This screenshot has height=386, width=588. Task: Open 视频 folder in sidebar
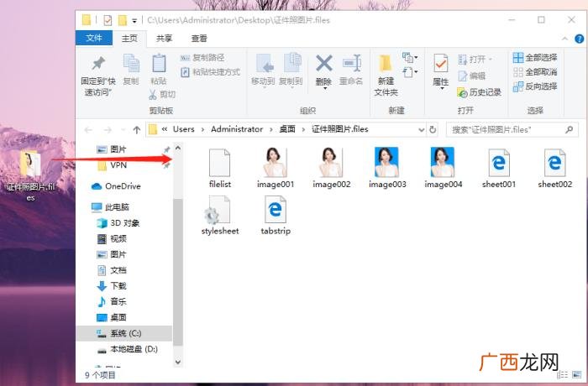(x=112, y=238)
